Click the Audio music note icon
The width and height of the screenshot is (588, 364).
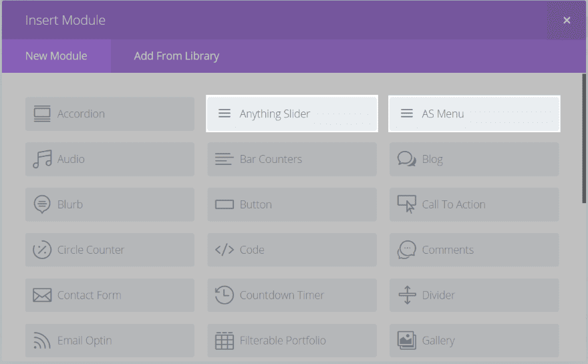pyautogui.click(x=42, y=160)
